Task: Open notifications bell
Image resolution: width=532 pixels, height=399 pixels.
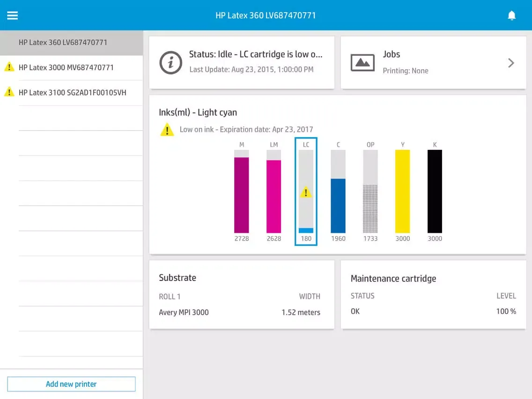Action: [x=511, y=15]
